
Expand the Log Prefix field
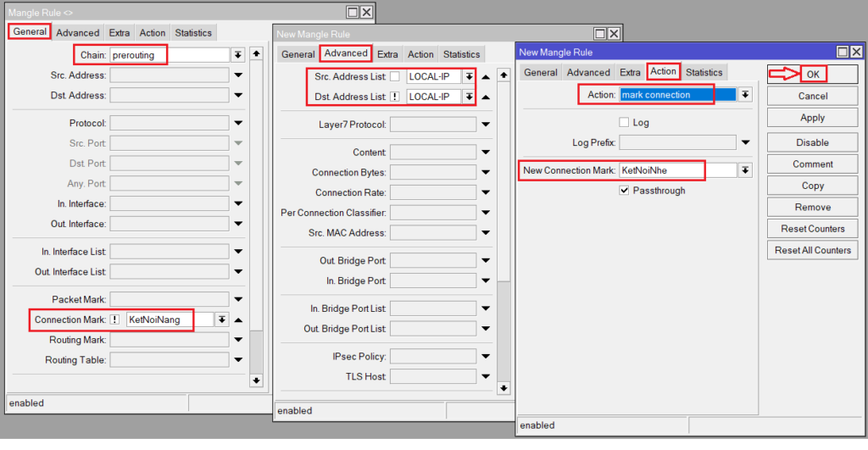(x=745, y=142)
